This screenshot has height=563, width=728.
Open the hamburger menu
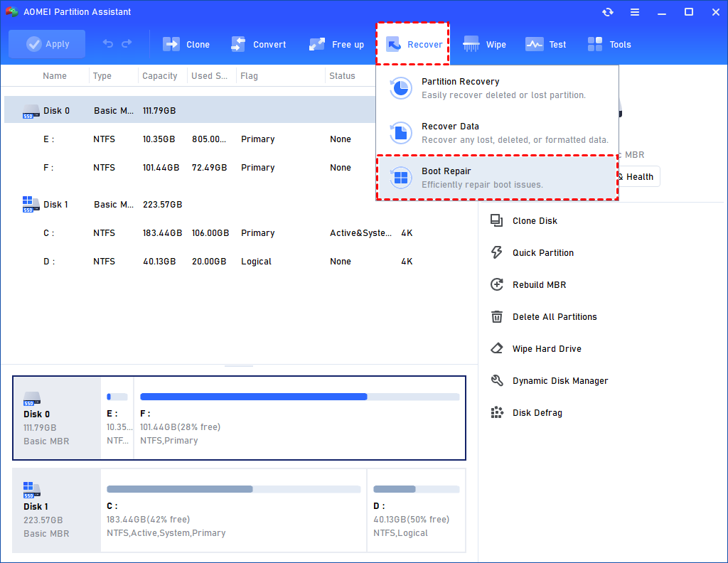tap(634, 11)
